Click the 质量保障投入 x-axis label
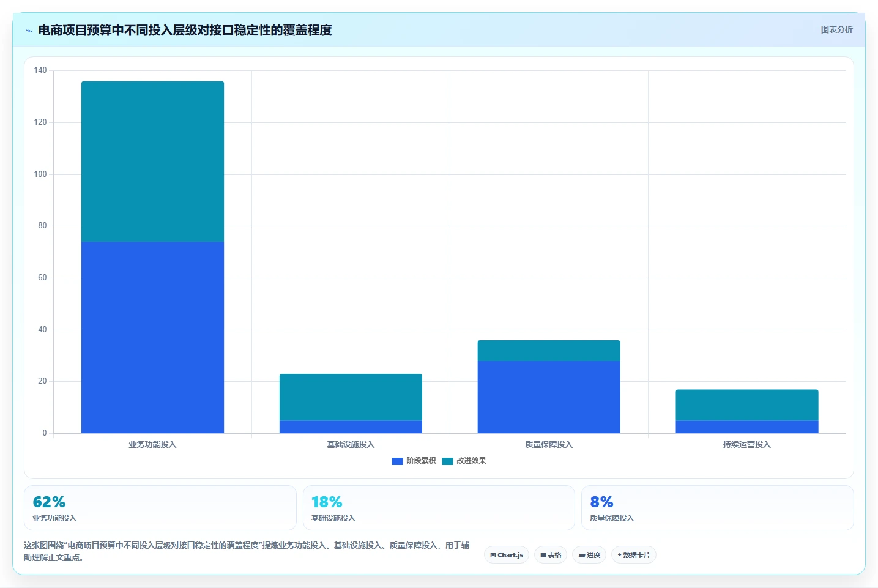This screenshot has height=588, width=878. [549, 445]
